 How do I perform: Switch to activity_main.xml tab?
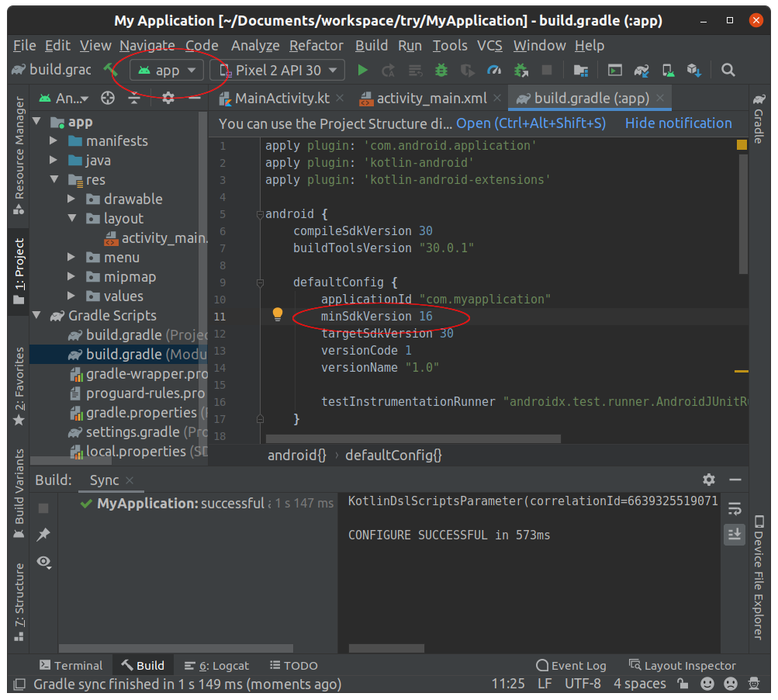coord(431,99)
